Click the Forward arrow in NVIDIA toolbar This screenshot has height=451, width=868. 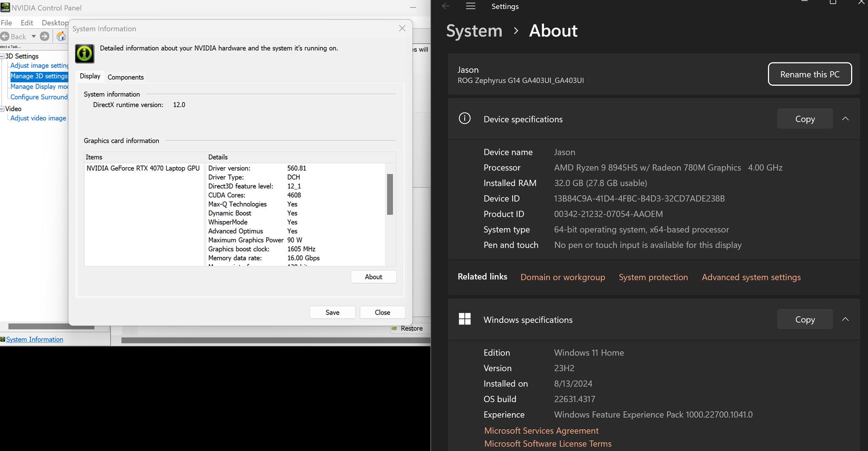[44, 37]
